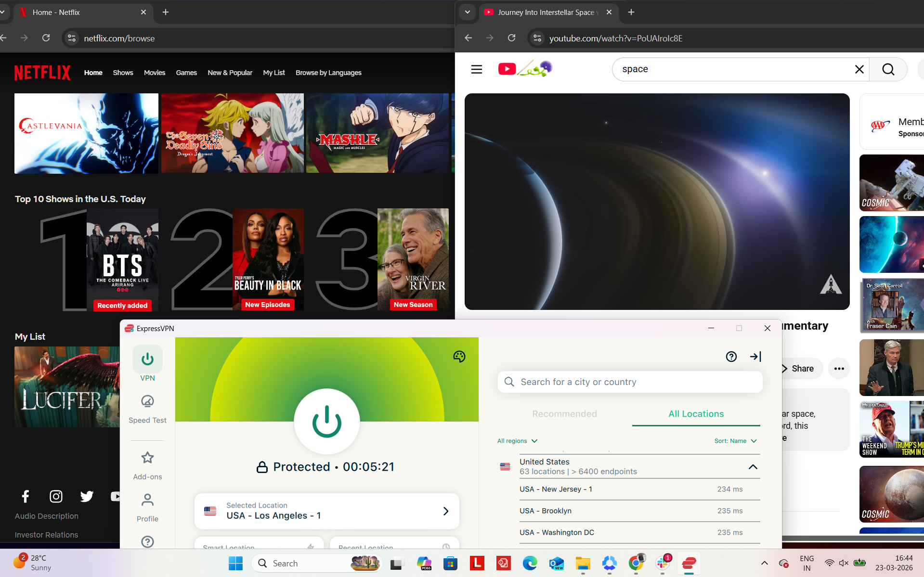The image size is (924, 577).
Task: Click the help question mark above location search
Action: click(731, 356)
